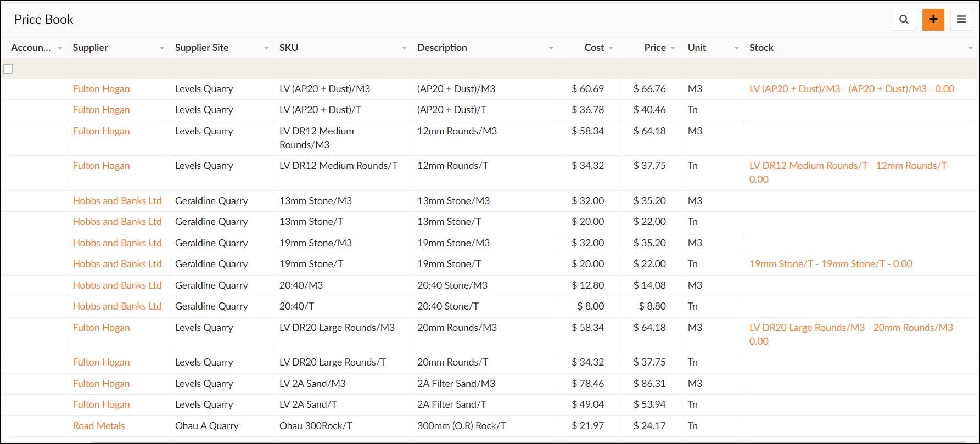
Task: Select the Price Book title
Action: (x=43, y=19)
